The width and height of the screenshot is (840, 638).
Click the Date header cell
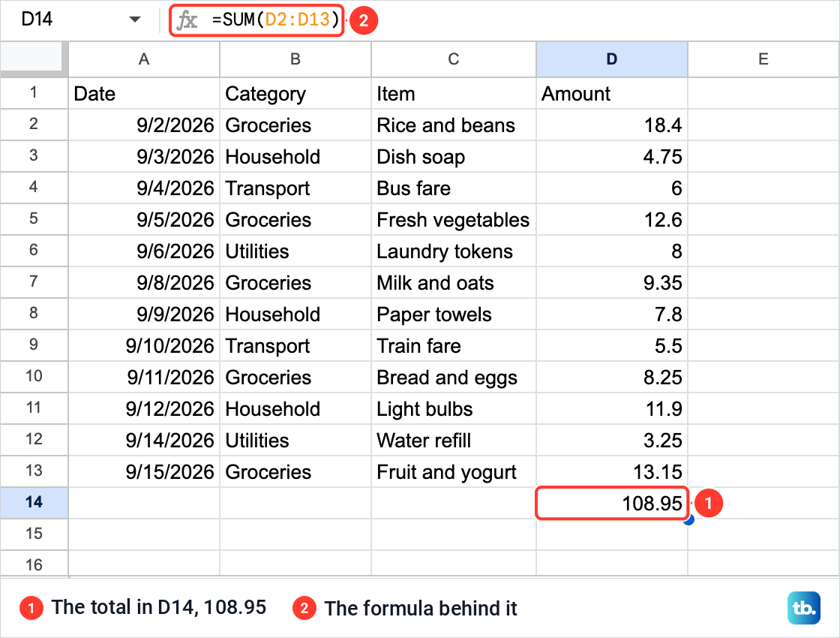pyautogui.click(x=144, y=93)
